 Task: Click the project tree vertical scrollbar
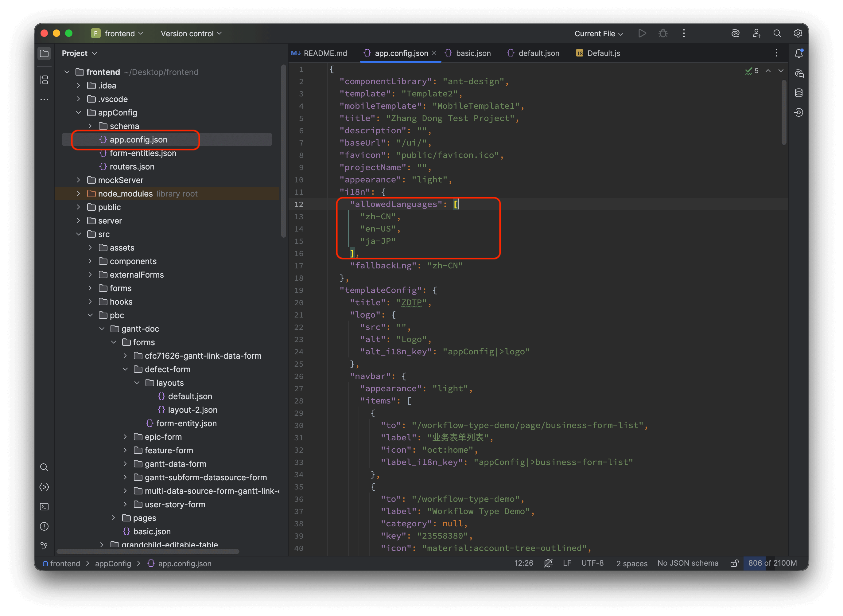(x=284, y=151)
